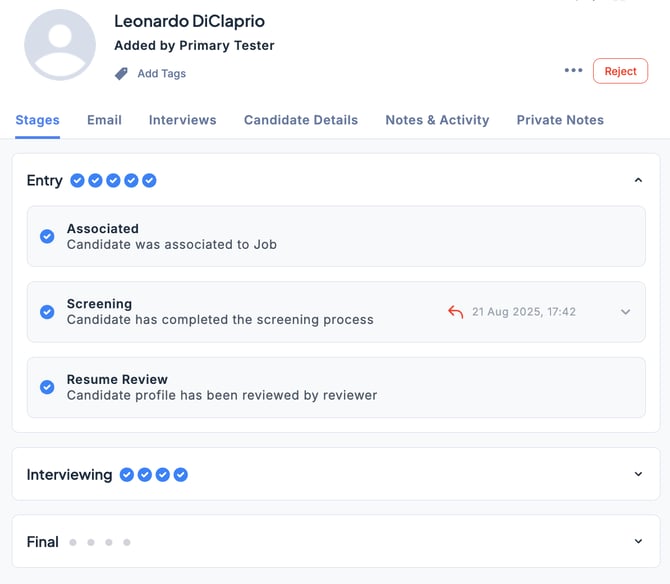Click the tag icon beside Add Tags
Image resolution: width=670 pixels, height=584 pixels.
[x=121, y=73]
